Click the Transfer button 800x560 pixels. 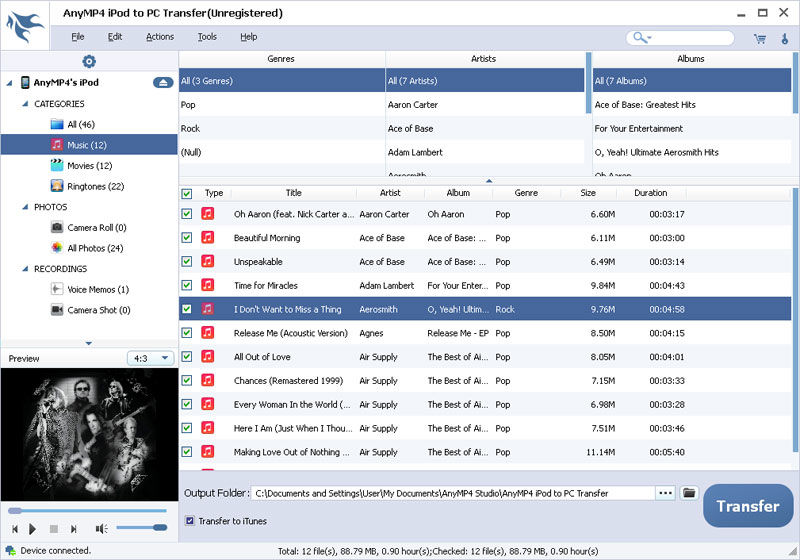747,505
